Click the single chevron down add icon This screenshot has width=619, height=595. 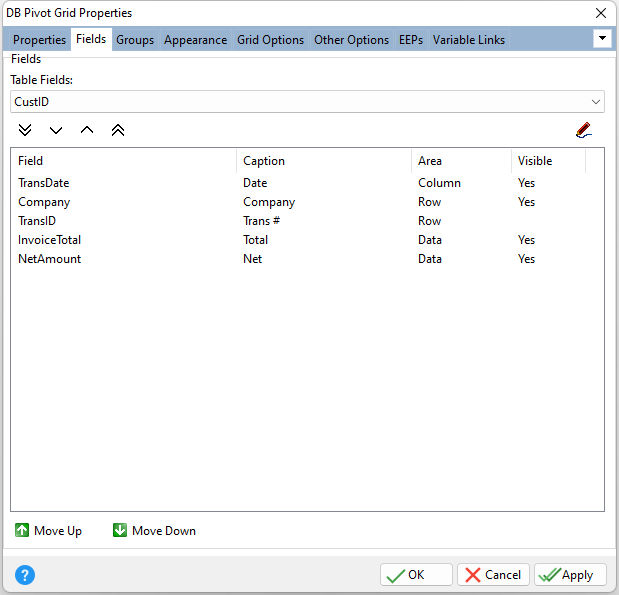[56, 130]
